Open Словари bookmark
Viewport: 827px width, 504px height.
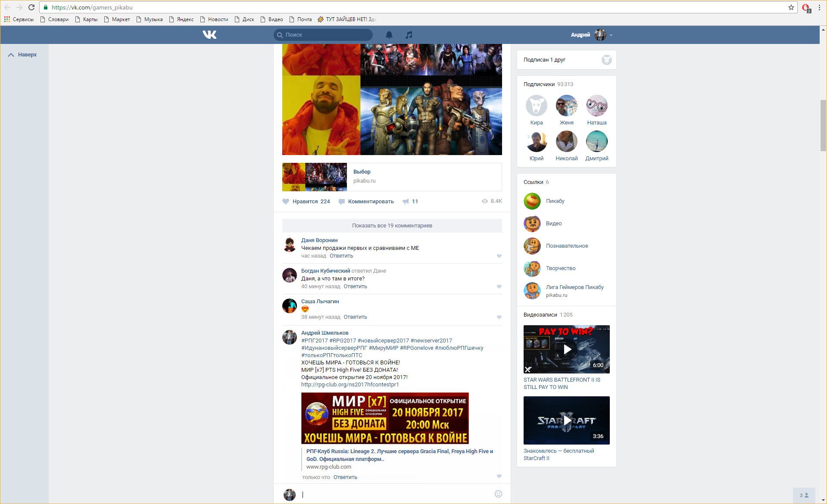[54, 19]
